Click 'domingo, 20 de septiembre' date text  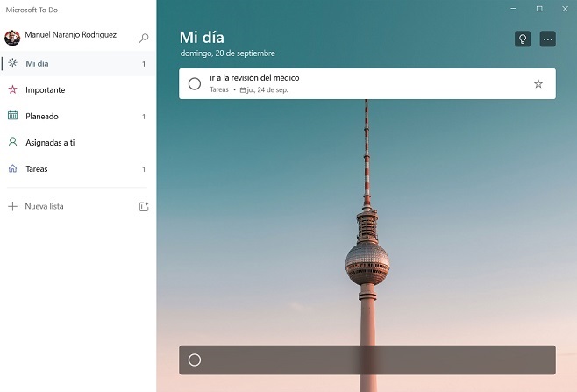pyautogui.click(x=227, y=53)
